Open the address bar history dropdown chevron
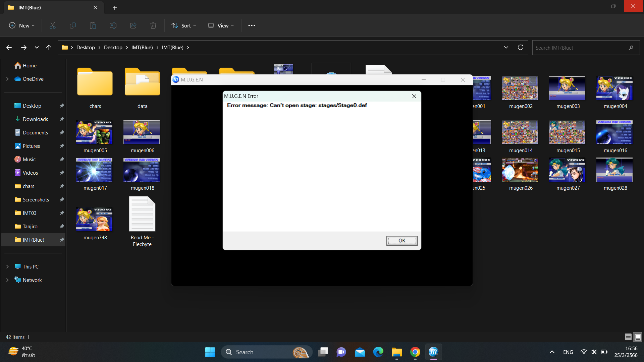The width and height of the screenshot is (644, 362). coord(506,47)
